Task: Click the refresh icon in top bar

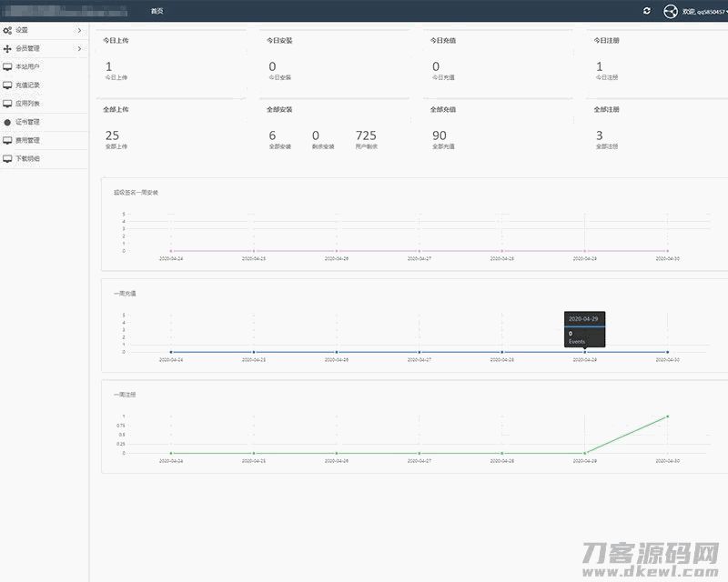Action: click(x=647, y=11)
